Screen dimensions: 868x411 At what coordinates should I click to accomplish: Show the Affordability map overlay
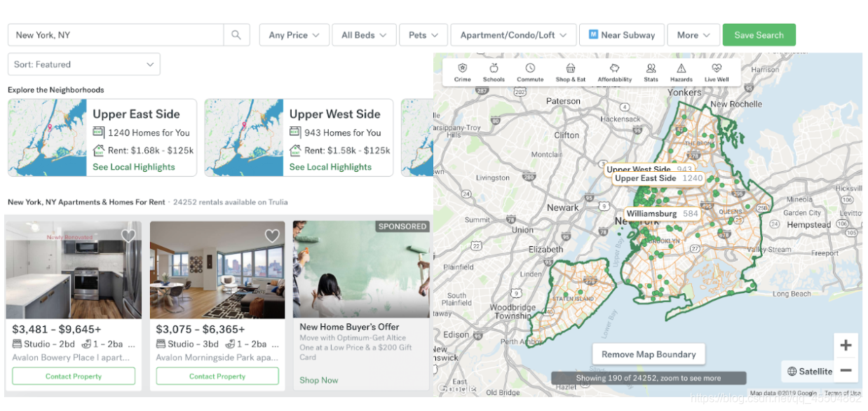(x=615, y=72)
